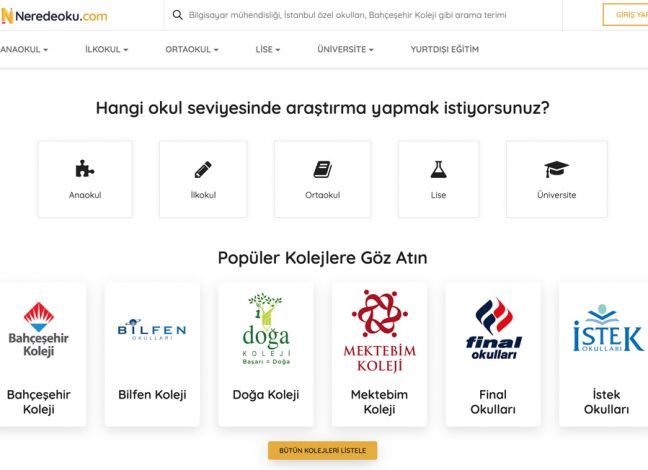Pick the Lise flask icon
The width and height of the screenshot is (648, 470).
(438, 169)
